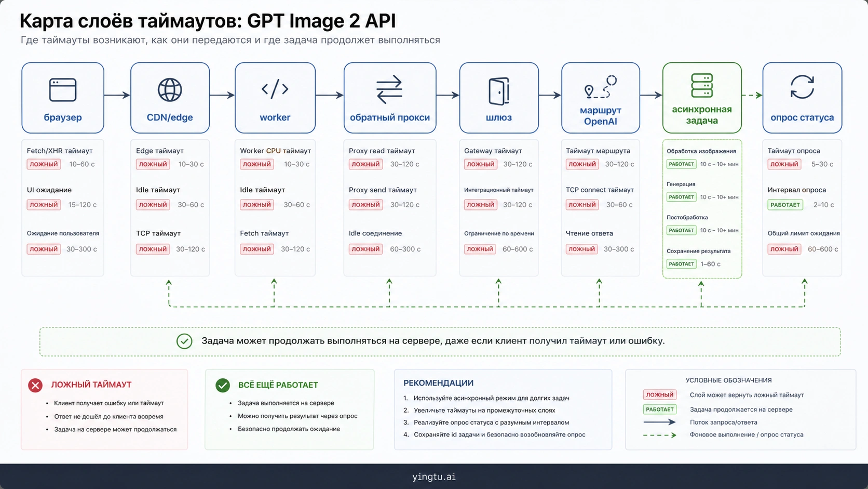The width and height of the screenshot is (868, 489).
Task: Click the red X icon beside ЛОЖНЫЙ ТАЙМАУТ
Action: (35, 385)
